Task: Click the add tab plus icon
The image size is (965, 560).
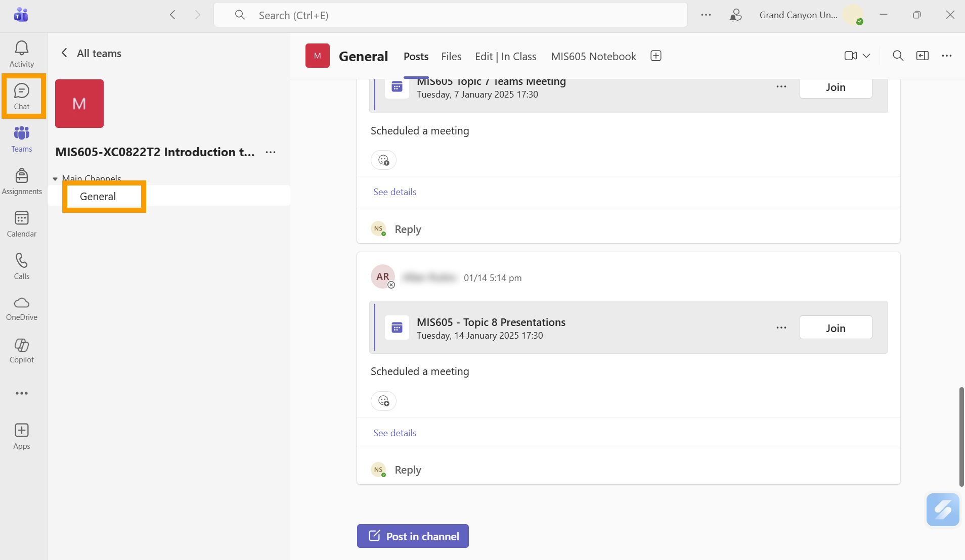Action: (x=656, y=56)
